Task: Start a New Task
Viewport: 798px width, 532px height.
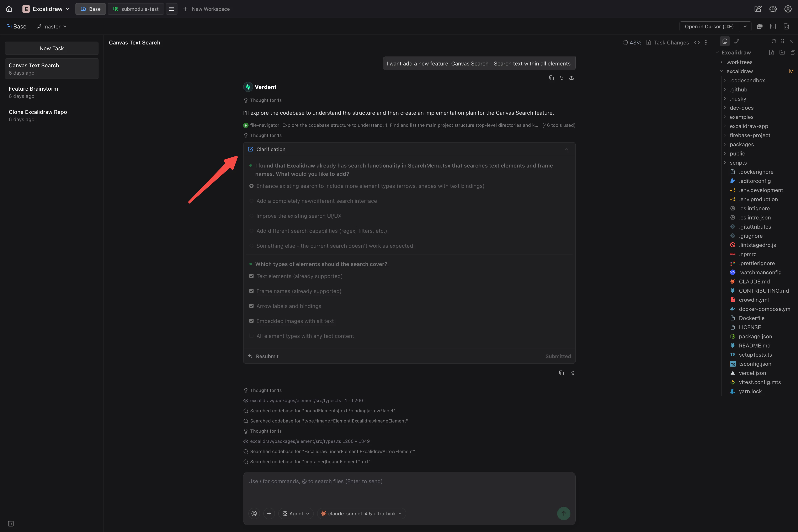Action: click(x=52, y=48)
